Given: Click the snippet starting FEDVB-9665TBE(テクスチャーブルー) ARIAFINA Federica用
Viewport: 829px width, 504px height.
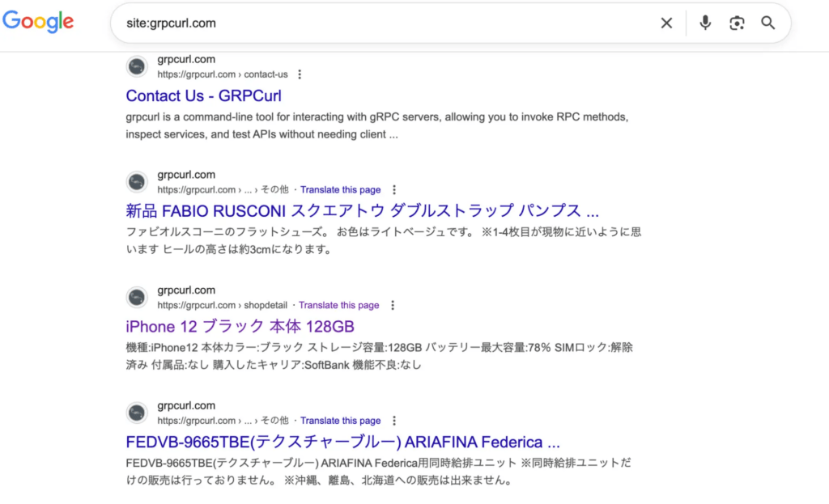Looking at the screenshot, I should tap(379, 472).
